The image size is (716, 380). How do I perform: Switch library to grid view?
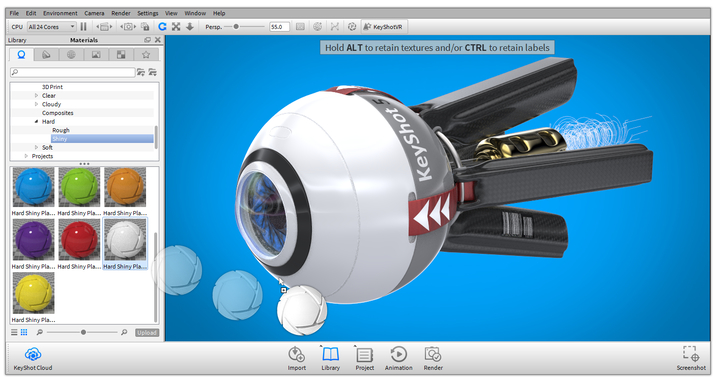click(x=24, y=332)
